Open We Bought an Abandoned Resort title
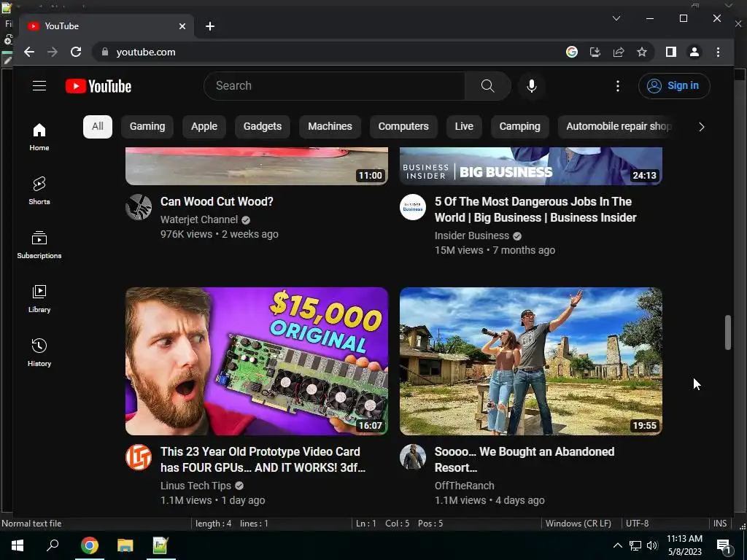This screenshot has width=747, height=560. click(525, 459)
